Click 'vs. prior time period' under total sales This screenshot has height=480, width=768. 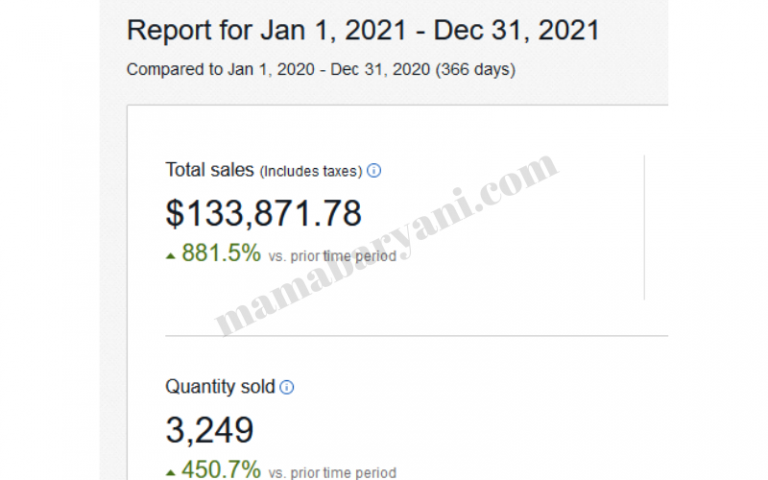(333, 256)
